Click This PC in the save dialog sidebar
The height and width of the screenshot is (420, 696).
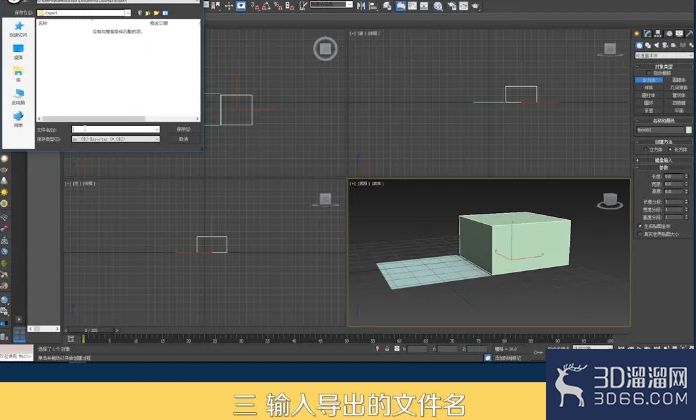(19, 97)
